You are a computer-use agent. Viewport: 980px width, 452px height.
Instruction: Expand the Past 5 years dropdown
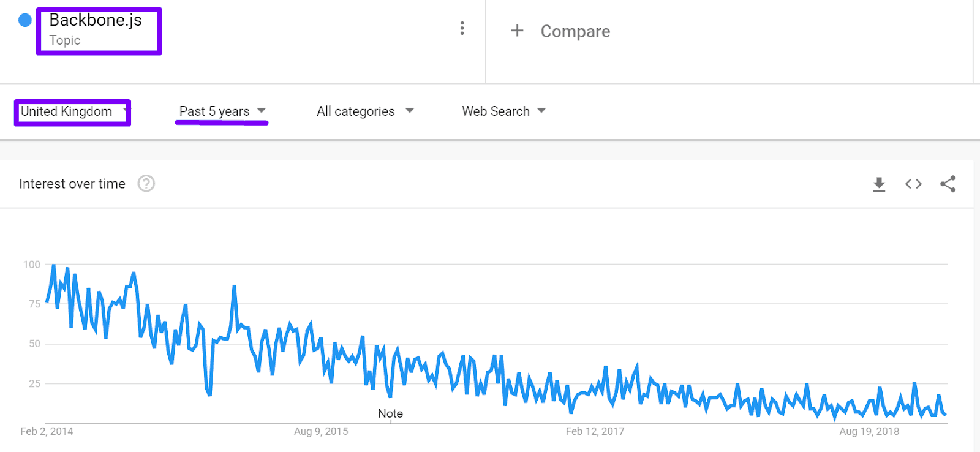coord(222,111)
